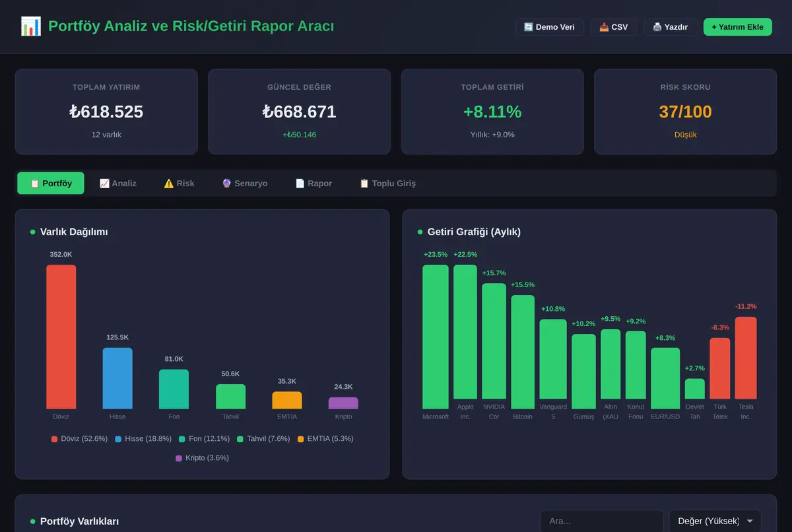Click the search field labeled Ara...
The image size is (792, 532).
pyautogui.click(x=601, y=521)
